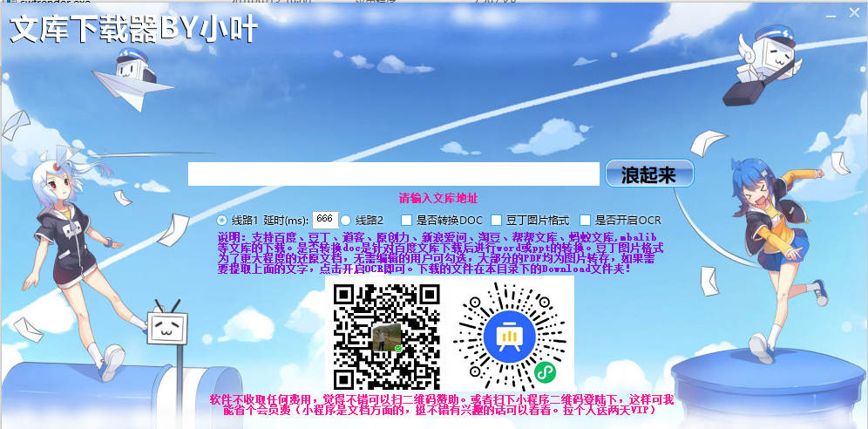The image size is (868, 429).
Task: Click the black-and-white donation QR code
Action: [386, 337]
